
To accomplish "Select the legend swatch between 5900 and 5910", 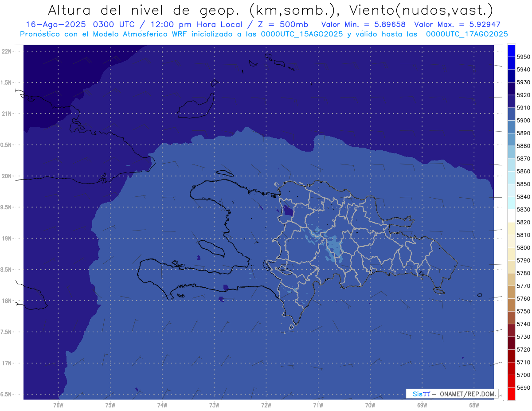I will [511, 114].
